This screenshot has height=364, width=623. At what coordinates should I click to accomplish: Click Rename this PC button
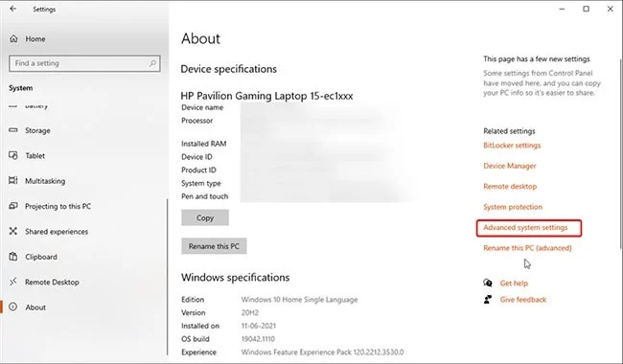click(214, 246)
